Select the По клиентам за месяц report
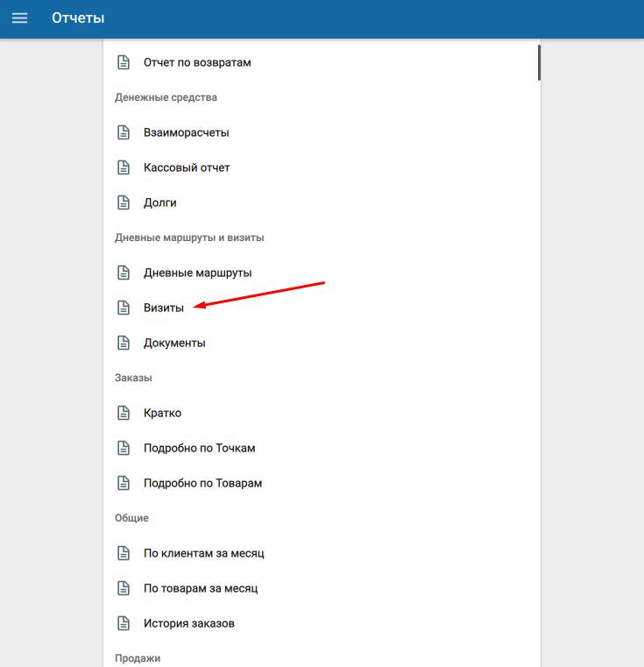The image size is (644, 667). tap(203, 553)
